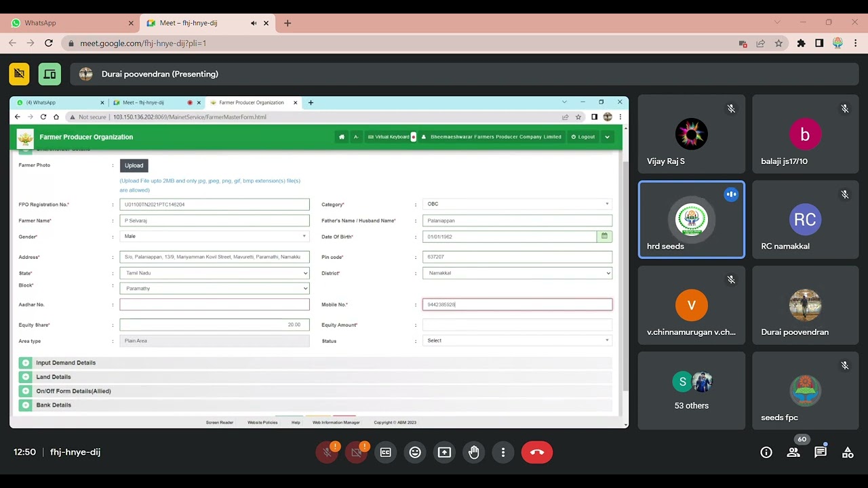Reload icon in the presented browser
868x488 pixels.
[43, 117]
